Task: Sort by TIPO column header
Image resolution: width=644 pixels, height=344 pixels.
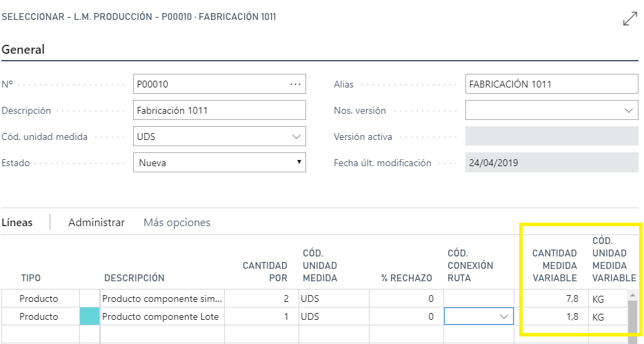Action: (x=31, y=278)
